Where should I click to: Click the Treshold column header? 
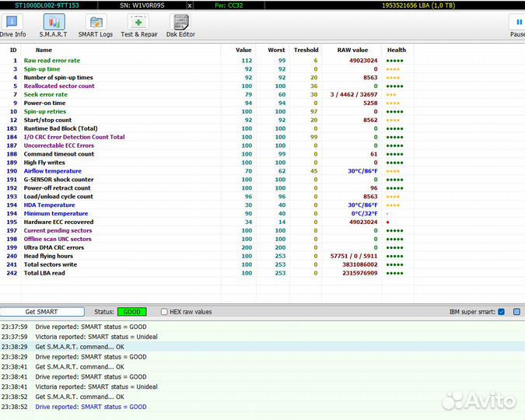[306, 50]
